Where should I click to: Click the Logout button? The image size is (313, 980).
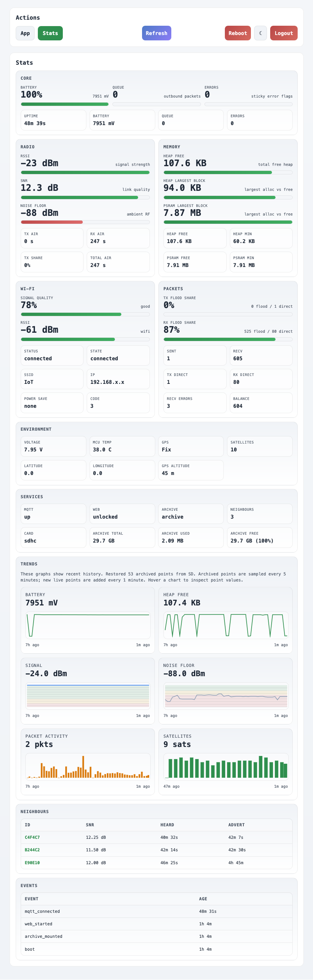click(x=283, y=33)
